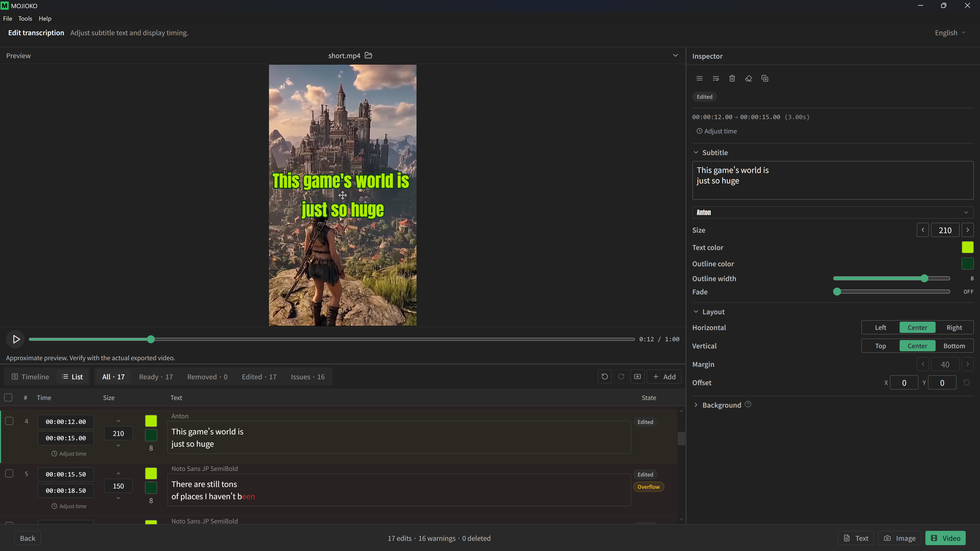980x551 pixels.
Task: Open the English language dropdown
Action: (x=950, y=33)
